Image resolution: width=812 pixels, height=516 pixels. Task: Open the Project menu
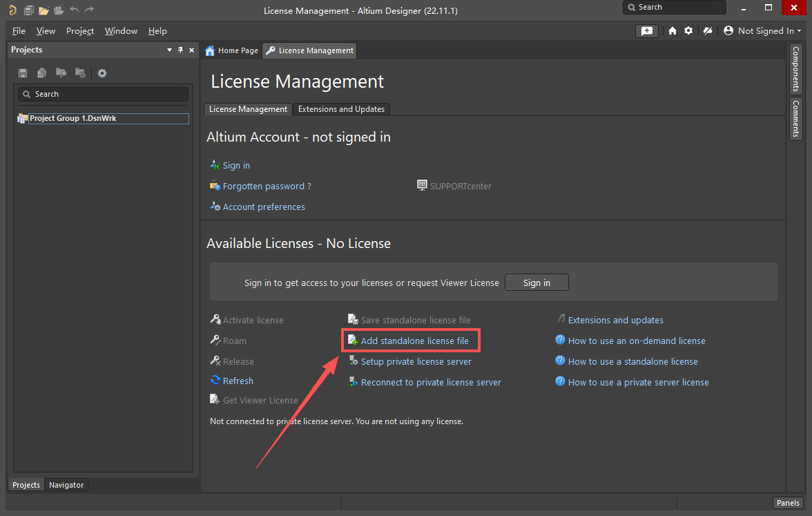point(80,31)
